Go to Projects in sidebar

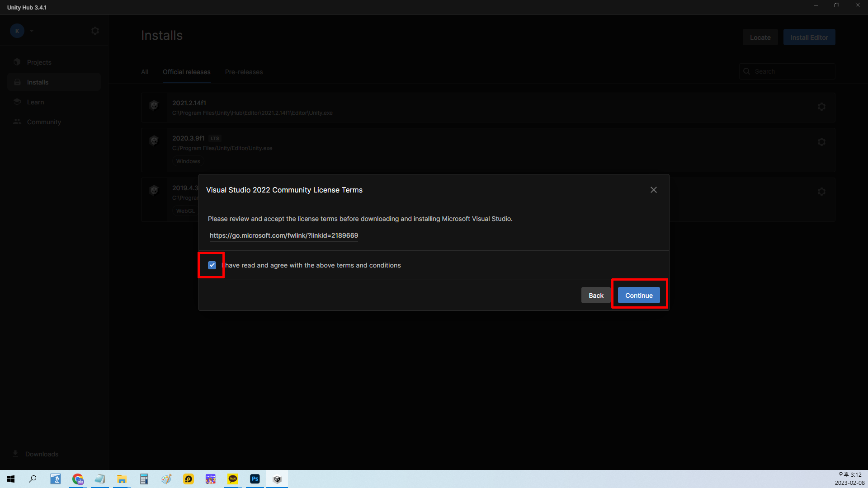point(54,62)
